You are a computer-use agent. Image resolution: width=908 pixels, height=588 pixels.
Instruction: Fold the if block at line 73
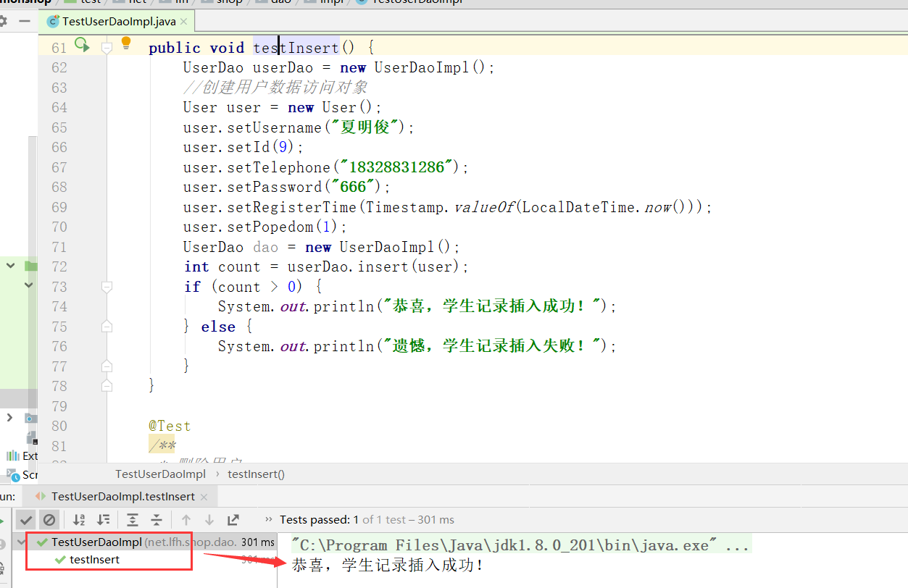[107, 287]
